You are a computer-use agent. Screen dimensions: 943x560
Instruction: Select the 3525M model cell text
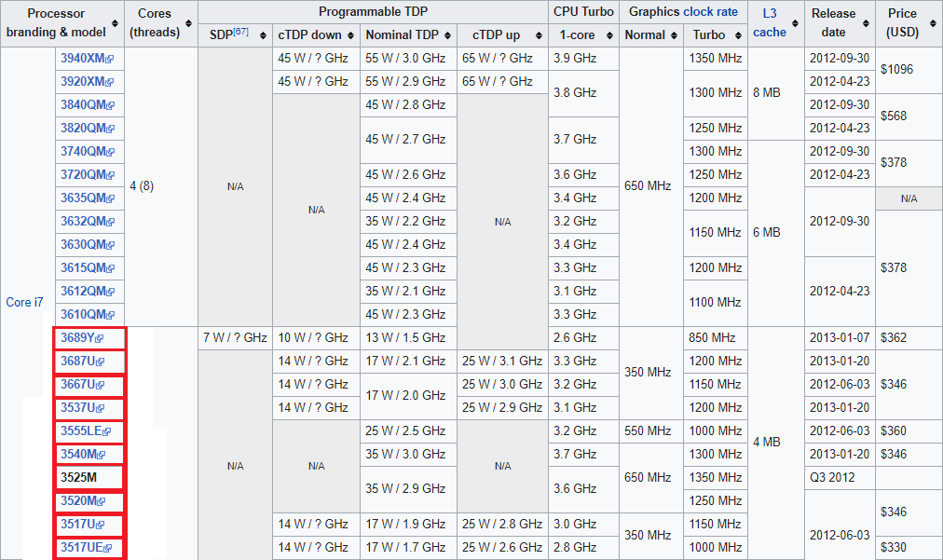[79, 478]
